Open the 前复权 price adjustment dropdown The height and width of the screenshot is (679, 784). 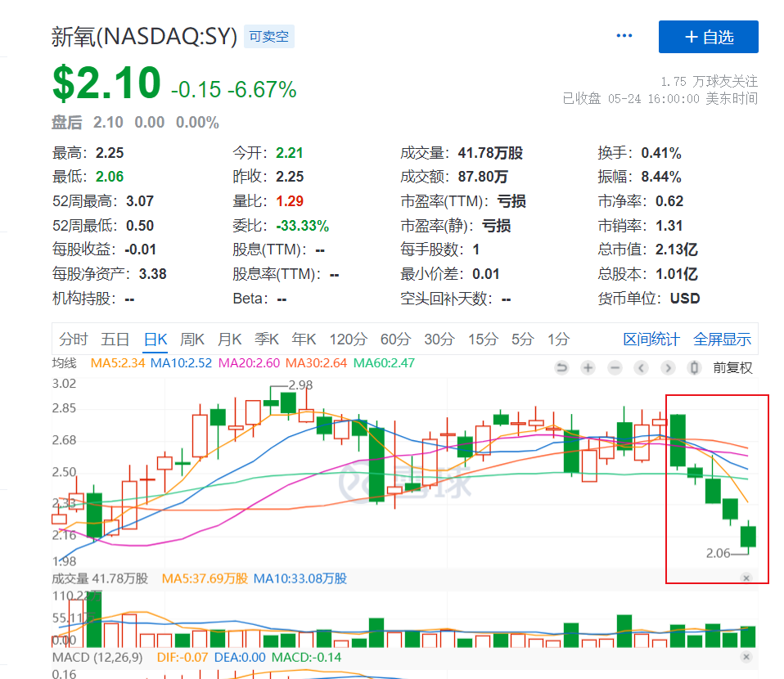pos(732,368)
